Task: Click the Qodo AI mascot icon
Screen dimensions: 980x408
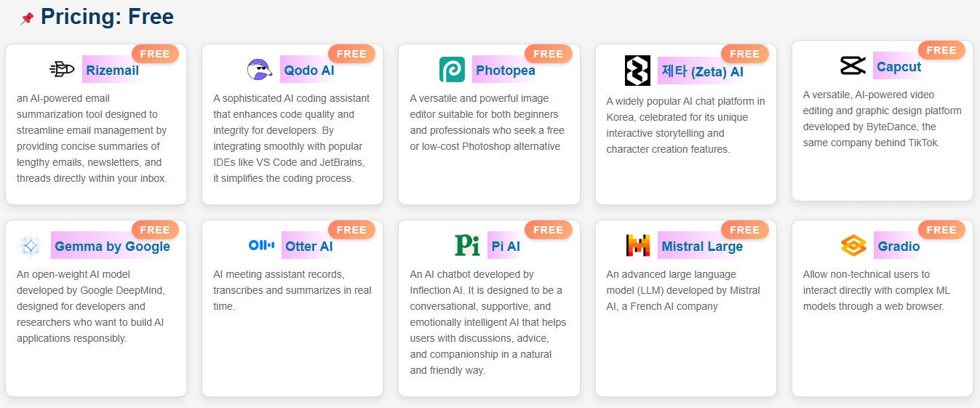Action: (260, 70)
